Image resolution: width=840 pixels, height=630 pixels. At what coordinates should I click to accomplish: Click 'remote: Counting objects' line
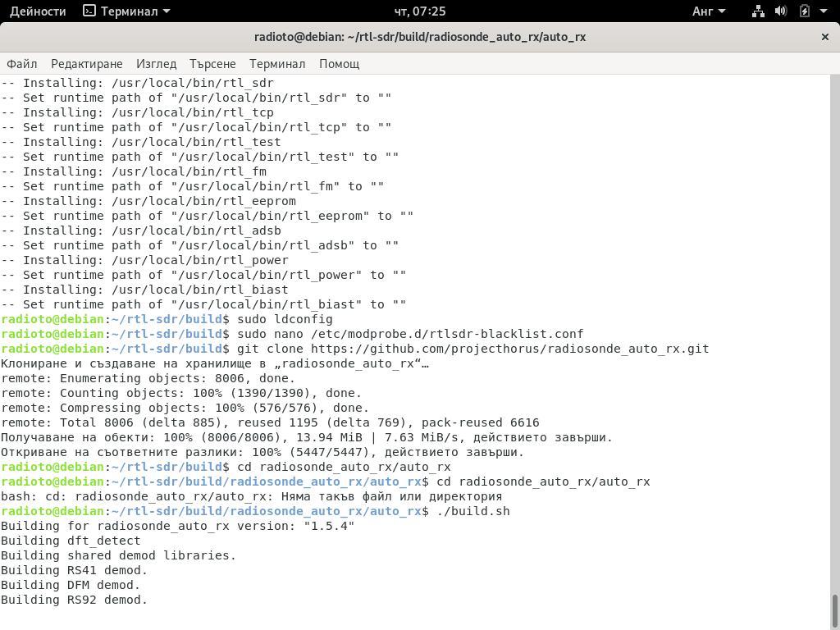(x=181, y=393)
